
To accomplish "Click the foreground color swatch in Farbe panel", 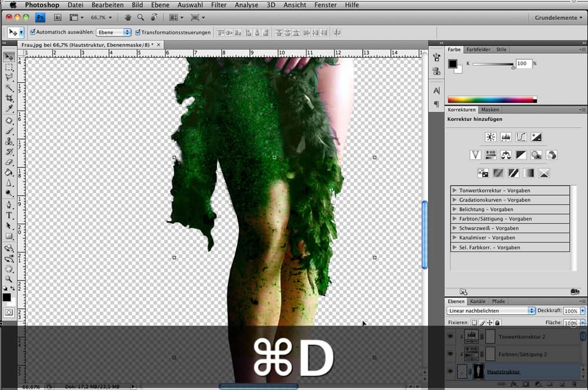I will pos(453,63).
